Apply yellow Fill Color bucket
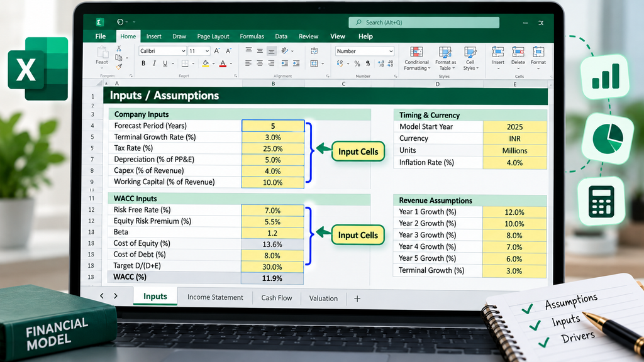Screen dimensions: 644x362 tap(206, 63)
